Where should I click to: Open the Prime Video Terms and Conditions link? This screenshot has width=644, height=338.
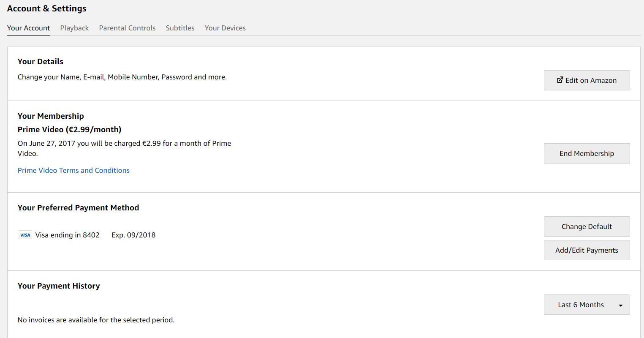73,170
